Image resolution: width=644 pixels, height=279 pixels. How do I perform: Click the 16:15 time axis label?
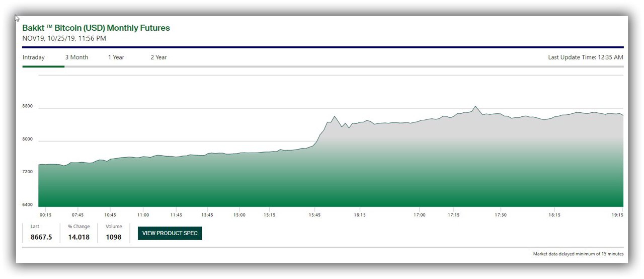(360, 215)
